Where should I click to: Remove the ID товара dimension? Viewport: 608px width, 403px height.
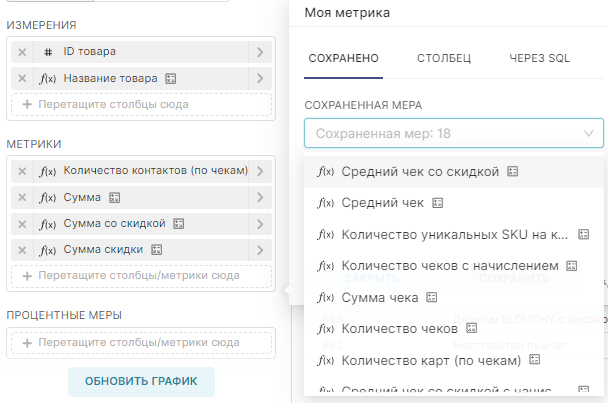pos(22,52)
